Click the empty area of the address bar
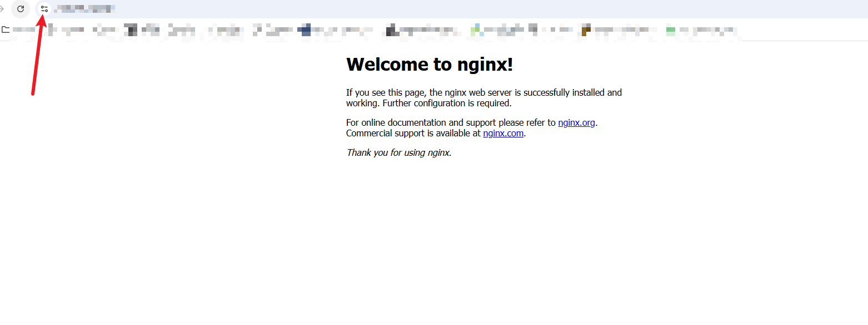The height and width of the screenshot is (325, 868). (445, 9)
